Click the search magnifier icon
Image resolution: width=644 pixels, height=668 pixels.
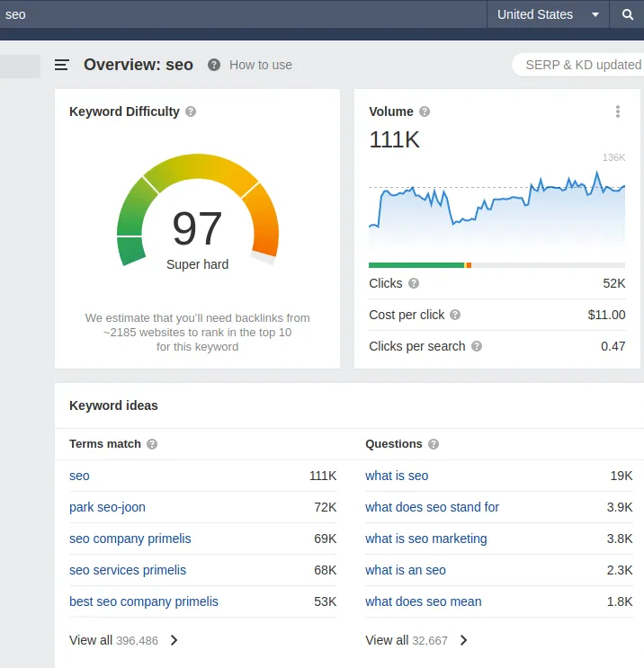tap(628, 14)
